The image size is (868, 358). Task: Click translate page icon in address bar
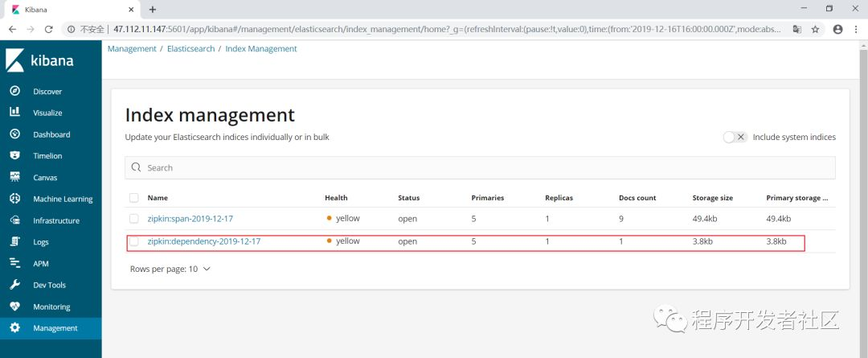pyautogui.click(x=796, y=30)
